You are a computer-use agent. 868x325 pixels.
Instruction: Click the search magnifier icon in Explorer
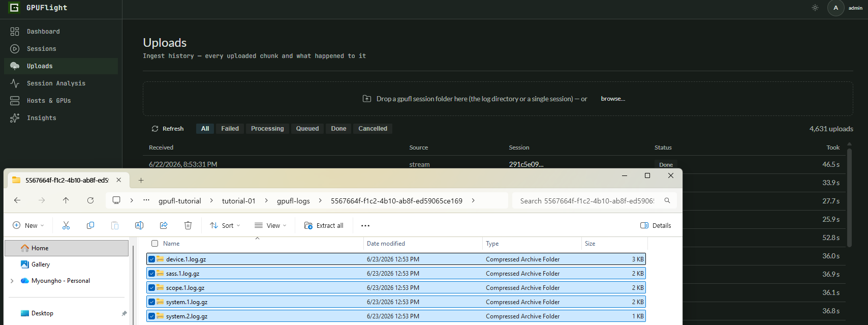tap(667, 200)
